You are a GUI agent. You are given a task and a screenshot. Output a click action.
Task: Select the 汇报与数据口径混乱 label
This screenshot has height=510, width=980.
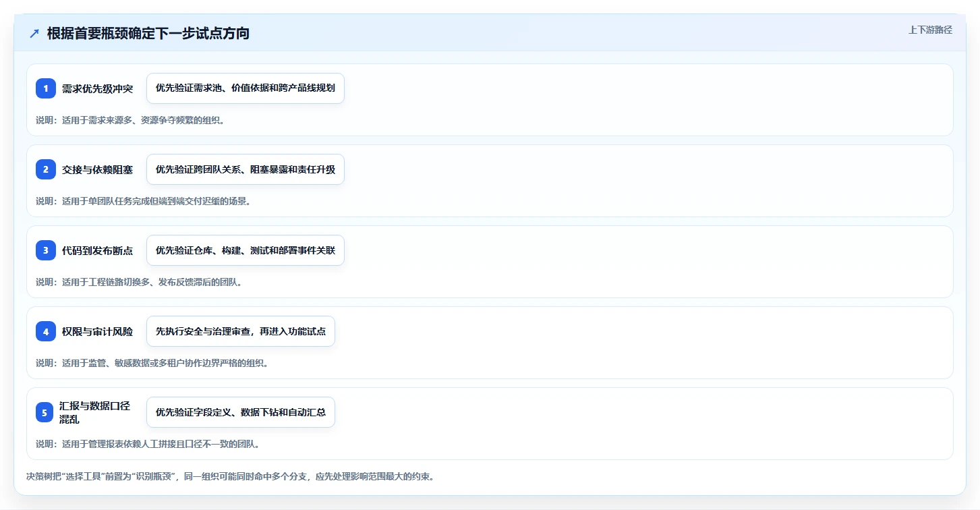point(95,412)
